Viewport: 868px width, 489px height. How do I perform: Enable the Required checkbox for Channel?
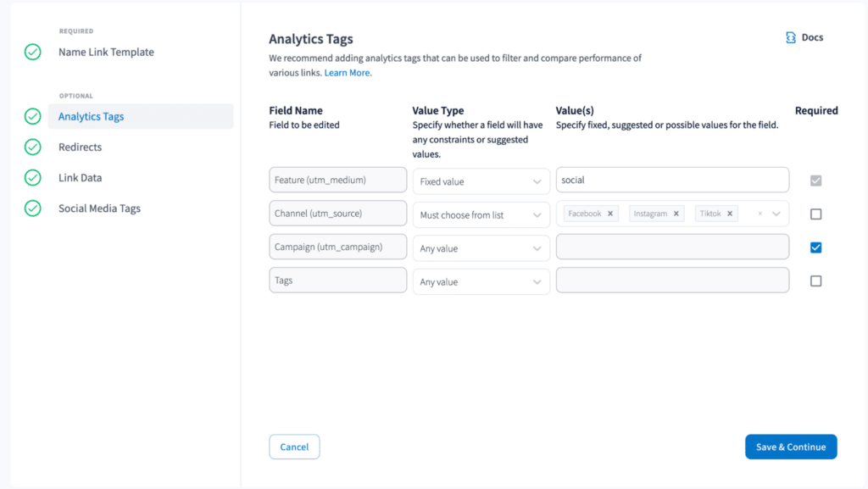815,214
